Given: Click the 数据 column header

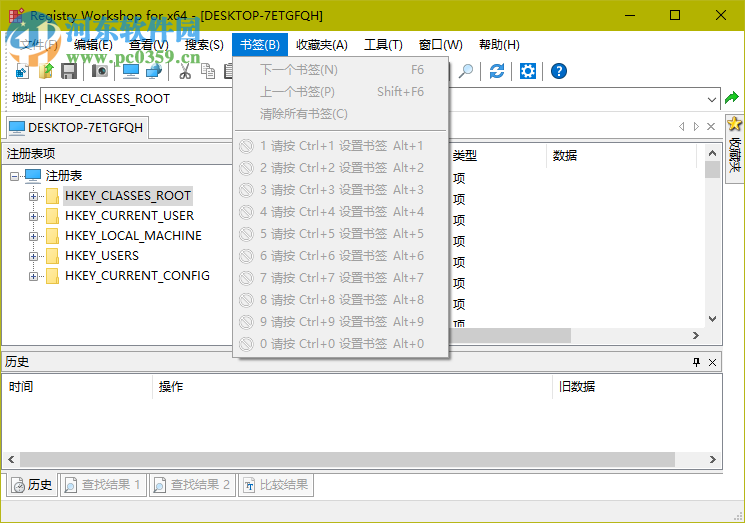Looking at the screenshot, I should coord(621,155).
